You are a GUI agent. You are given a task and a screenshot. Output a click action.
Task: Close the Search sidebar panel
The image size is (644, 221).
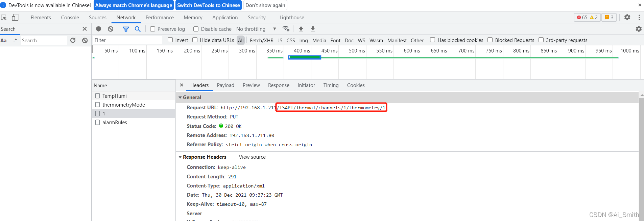(x=85, y=29)
